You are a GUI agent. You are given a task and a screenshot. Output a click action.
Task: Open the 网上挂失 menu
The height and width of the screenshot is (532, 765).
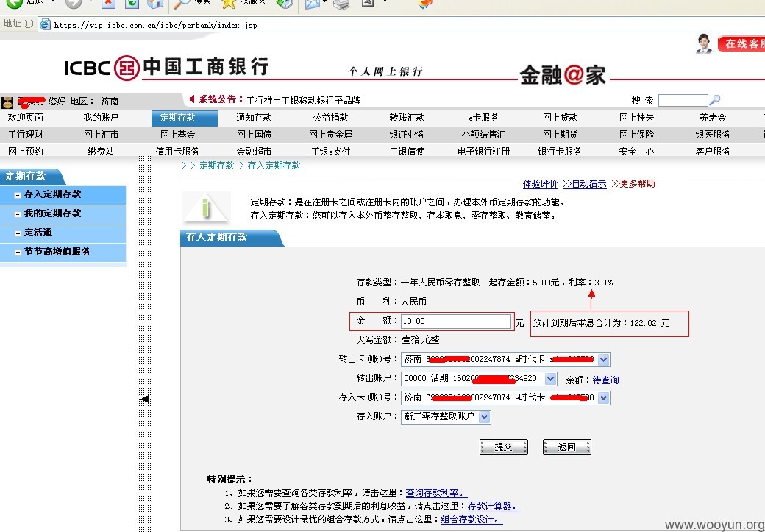637,118
